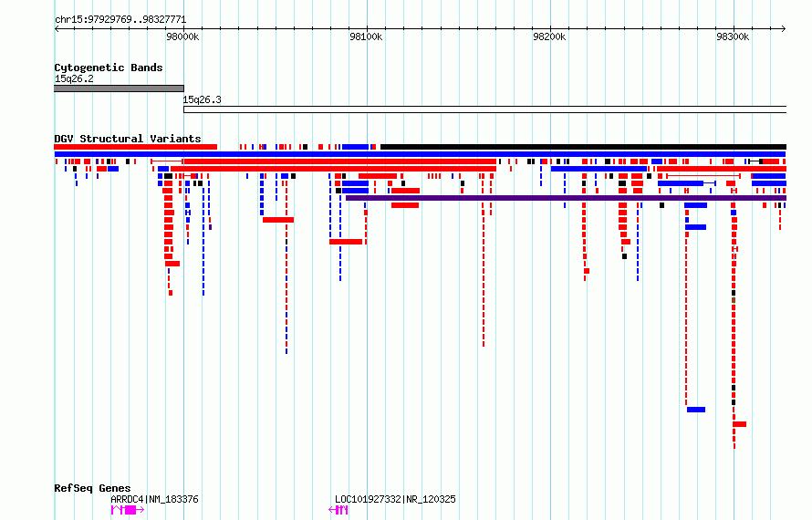The image size is (812, 520).
Task: Click the left arrowhead of the ruler
Action: (57, 29)
